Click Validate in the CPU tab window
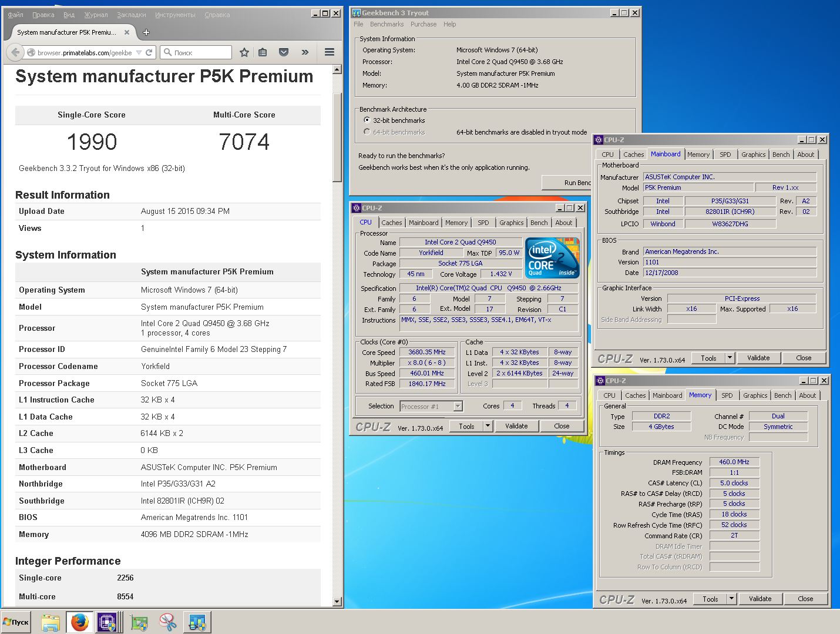The width and height of the screenshot is (840, 634). click(x=516, y=426)
